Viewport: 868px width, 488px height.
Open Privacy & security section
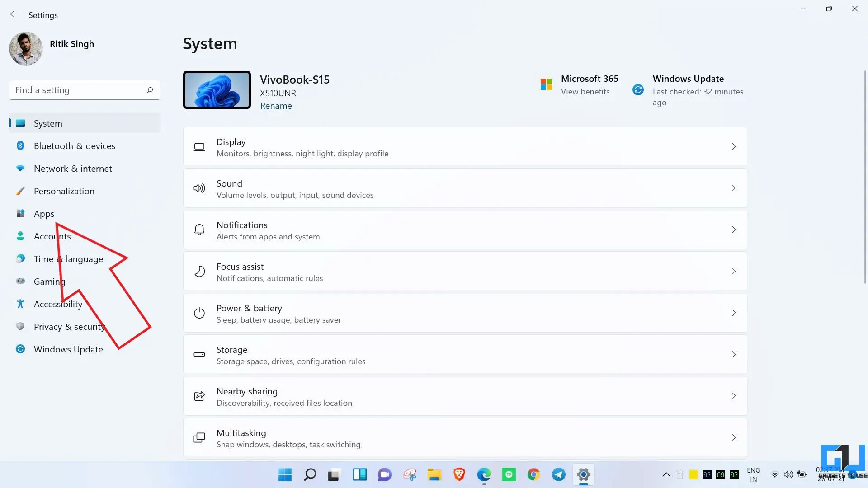pos(85,327)
